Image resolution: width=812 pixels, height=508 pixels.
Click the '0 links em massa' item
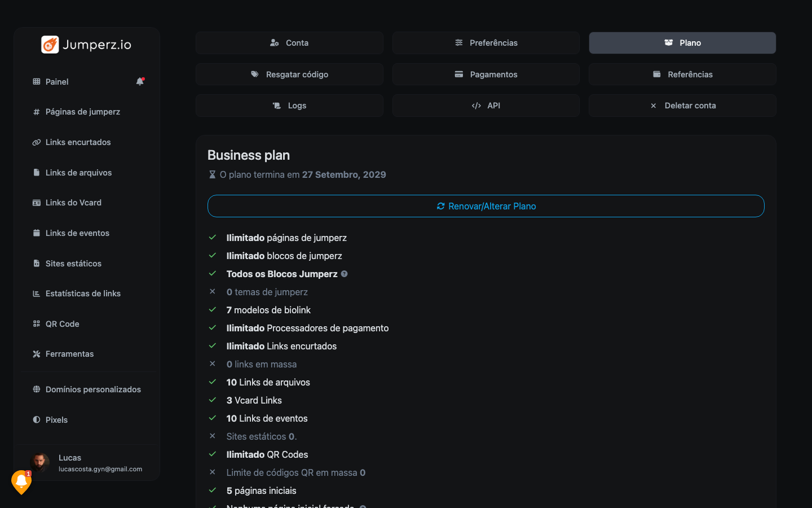[x=262, y=364]
